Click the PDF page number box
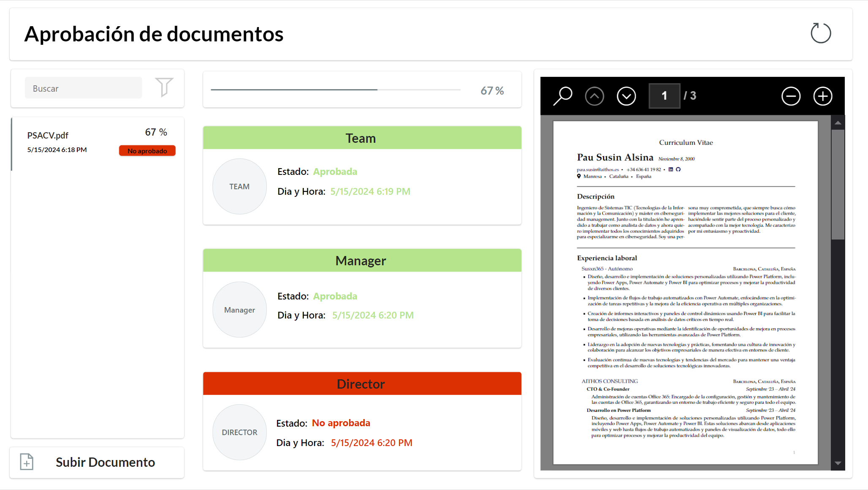Screen dimensions: 868x490 point(664,96)
